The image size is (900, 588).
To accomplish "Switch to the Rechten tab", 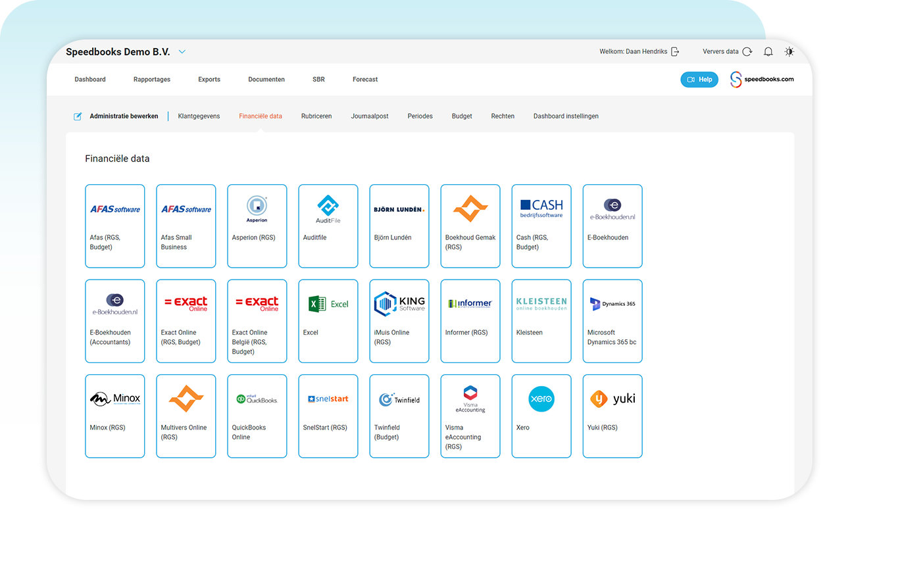I will (x=503, y=116).
